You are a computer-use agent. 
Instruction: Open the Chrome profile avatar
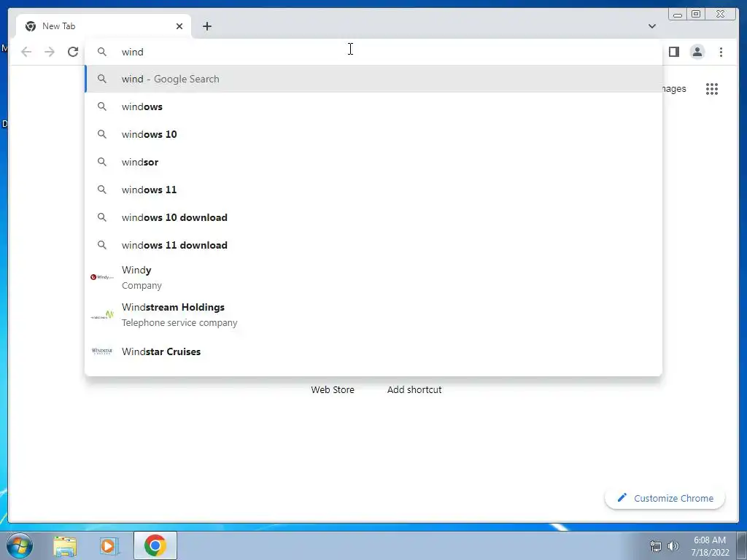697,52
